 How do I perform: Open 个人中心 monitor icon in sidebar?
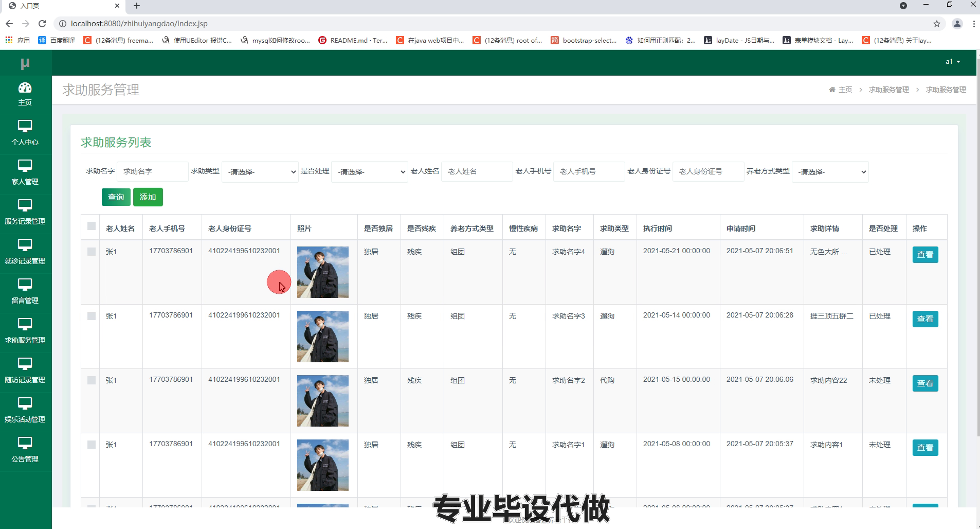click(x=25, y=126)
